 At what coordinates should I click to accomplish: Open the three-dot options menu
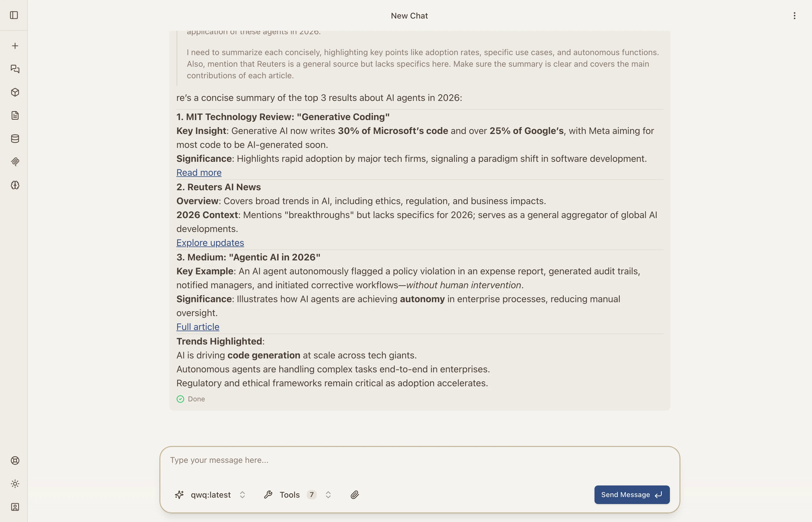pyautogui.click(x=794, y=16)
